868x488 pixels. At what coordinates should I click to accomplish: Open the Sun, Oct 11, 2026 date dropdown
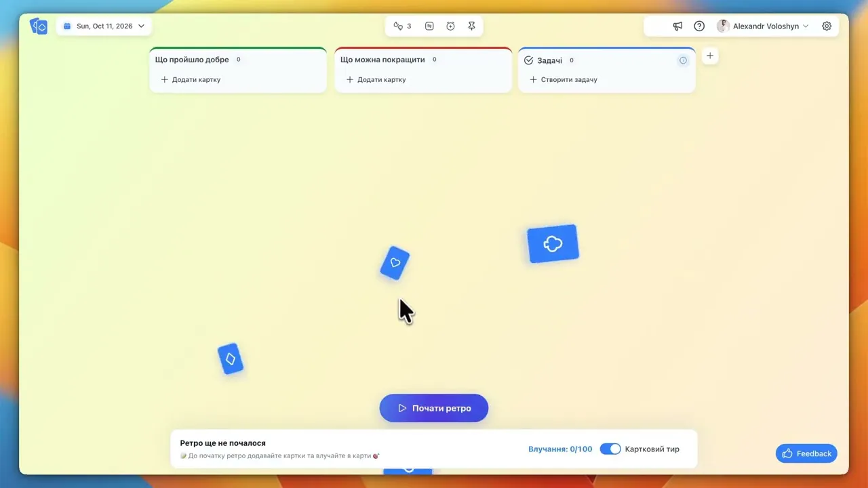click(104, 26)
